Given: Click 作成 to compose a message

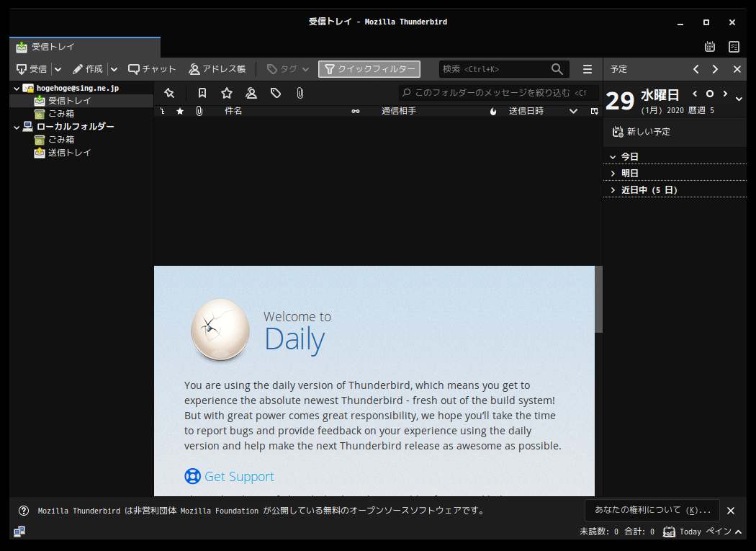Looking at the screenshot, I should (87, 69).
